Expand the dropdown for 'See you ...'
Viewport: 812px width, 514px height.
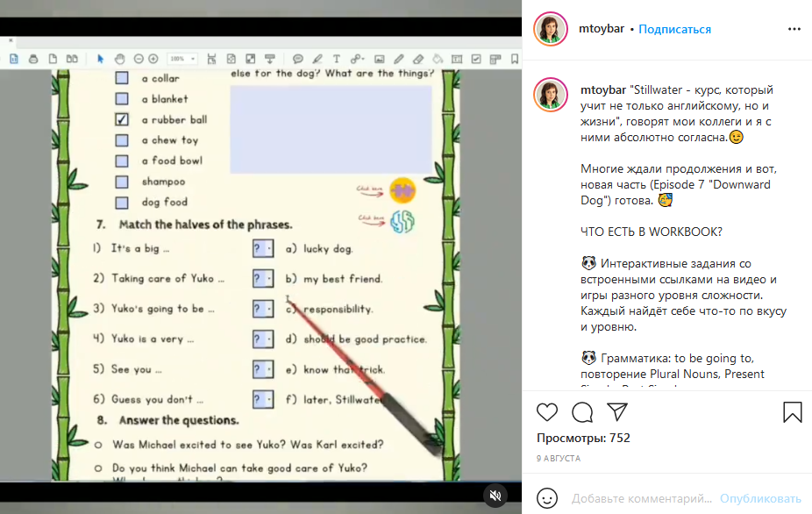tap(263, 369)
